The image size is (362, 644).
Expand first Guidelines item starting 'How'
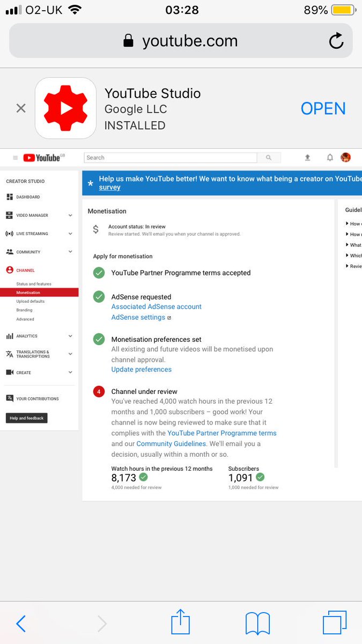(x=354, y=224)
